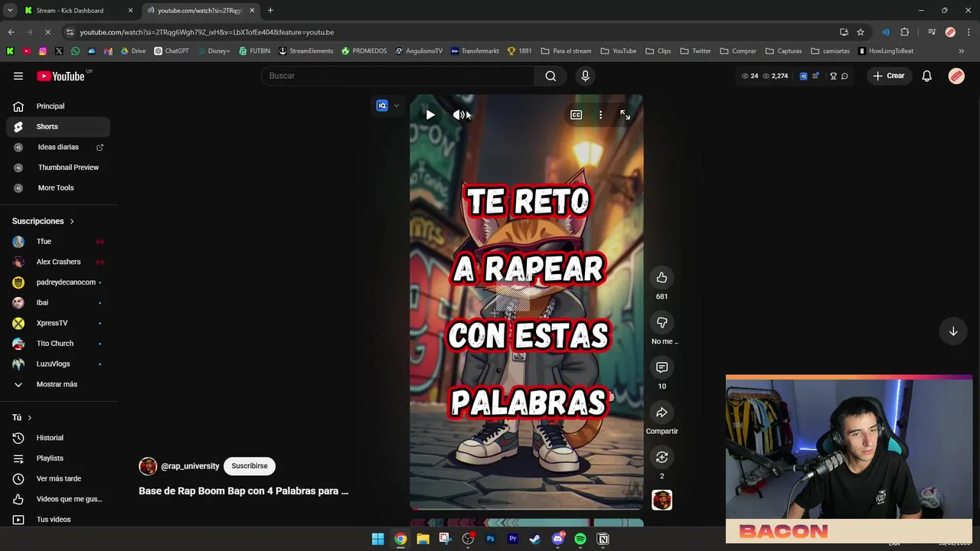Open the Chrome extensions puzzle icon

905,32
